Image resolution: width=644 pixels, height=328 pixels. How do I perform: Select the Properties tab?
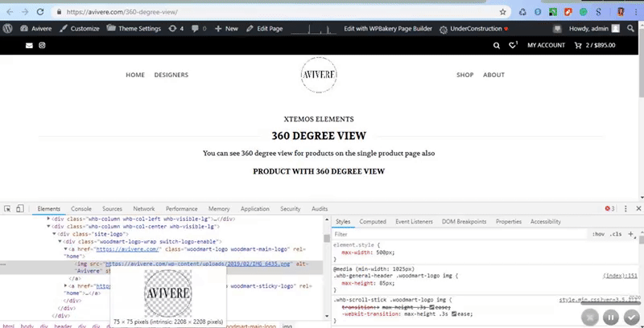pos(509,221)
